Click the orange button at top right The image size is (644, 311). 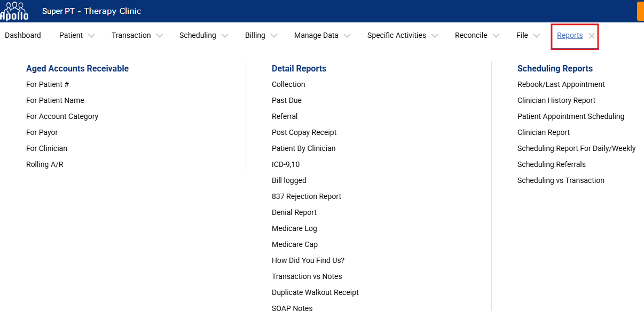point(640,11)
